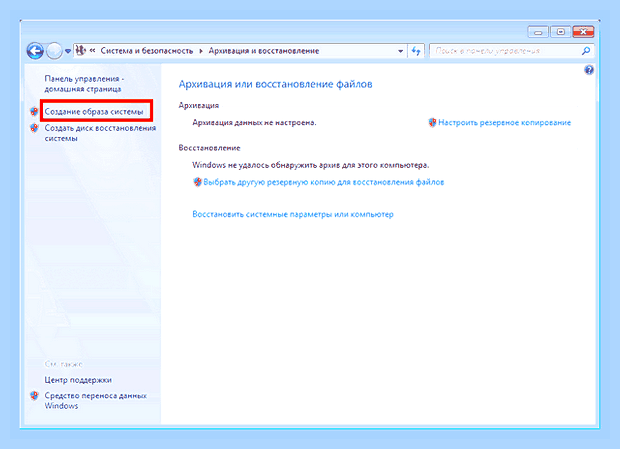Open 'Центр поддержки' link
This screenshot has width=620, height=449.
78,380
